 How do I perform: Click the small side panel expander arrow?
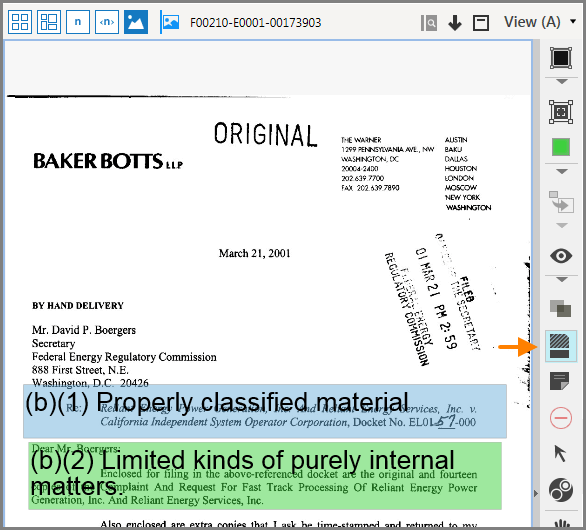point(536,493)
